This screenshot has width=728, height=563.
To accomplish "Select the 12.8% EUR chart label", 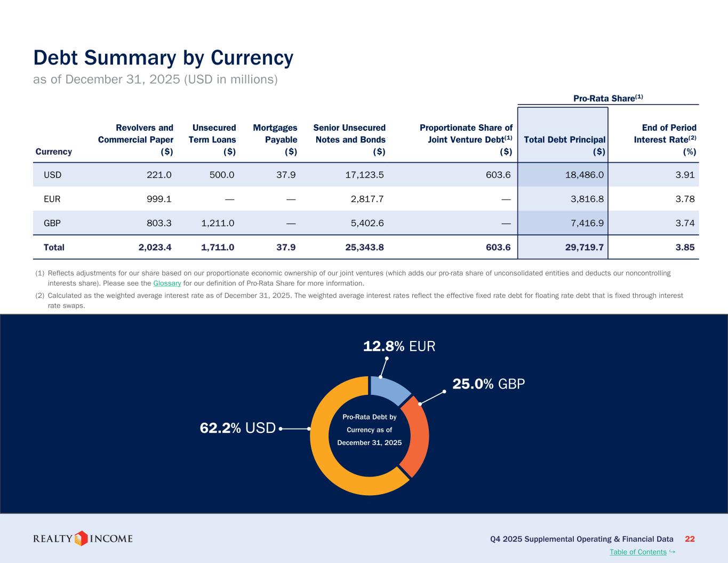I will point(399,346).
